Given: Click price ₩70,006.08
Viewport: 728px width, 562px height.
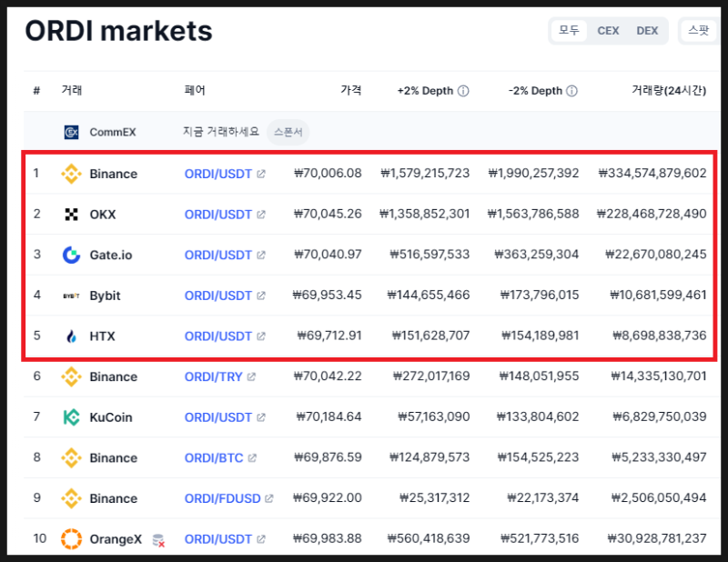Looking at the screenshot, I should (x=328, y=173).
